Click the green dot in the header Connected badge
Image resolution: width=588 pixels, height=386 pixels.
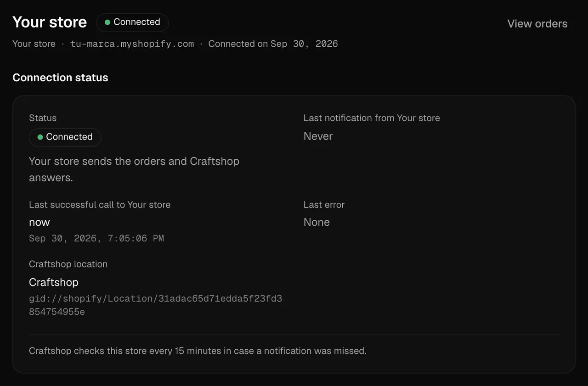point(107,22)
